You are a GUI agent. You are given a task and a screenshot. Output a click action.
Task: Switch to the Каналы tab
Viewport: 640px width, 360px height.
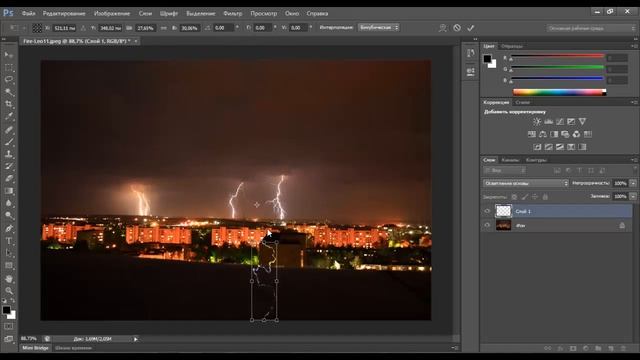(510, 160)
